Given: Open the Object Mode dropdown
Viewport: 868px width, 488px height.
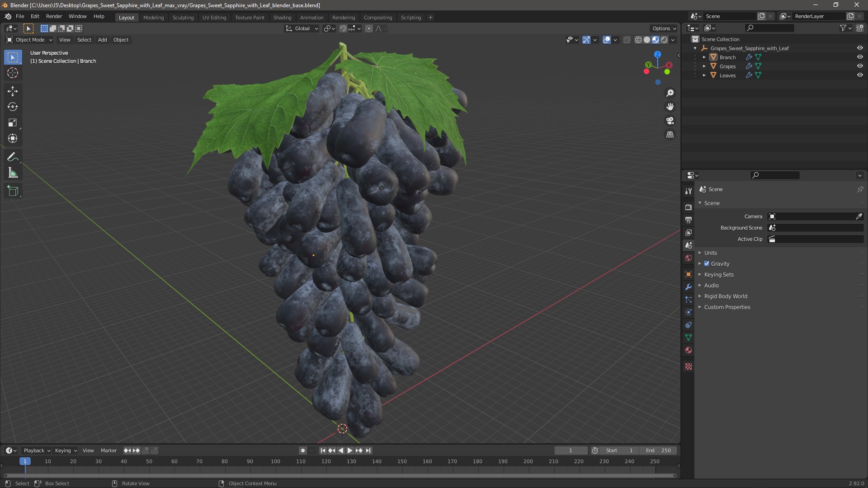Looking at the screenshot, I should tap(29, 40).
